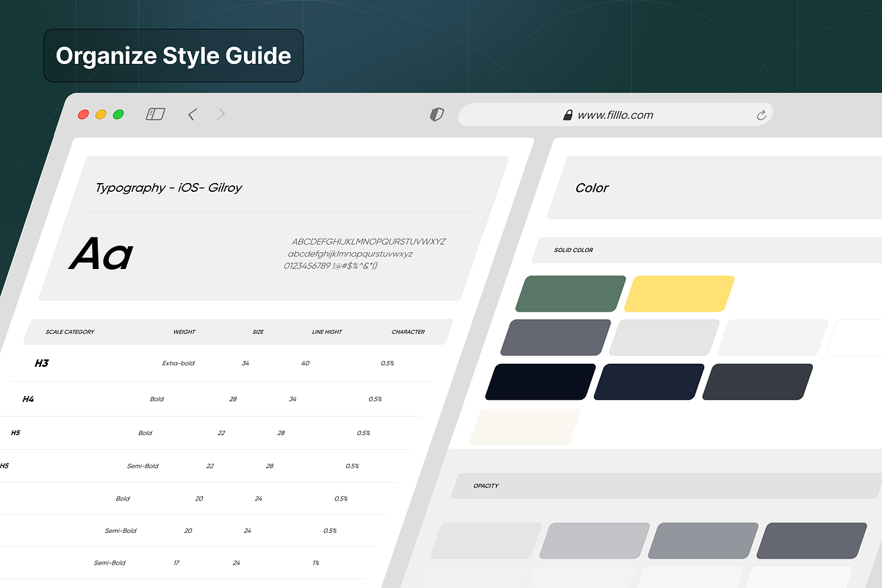This screenshot has height=588, width=882.
Task: Select the dark navy blue swatch
Action: click(649, 381)
